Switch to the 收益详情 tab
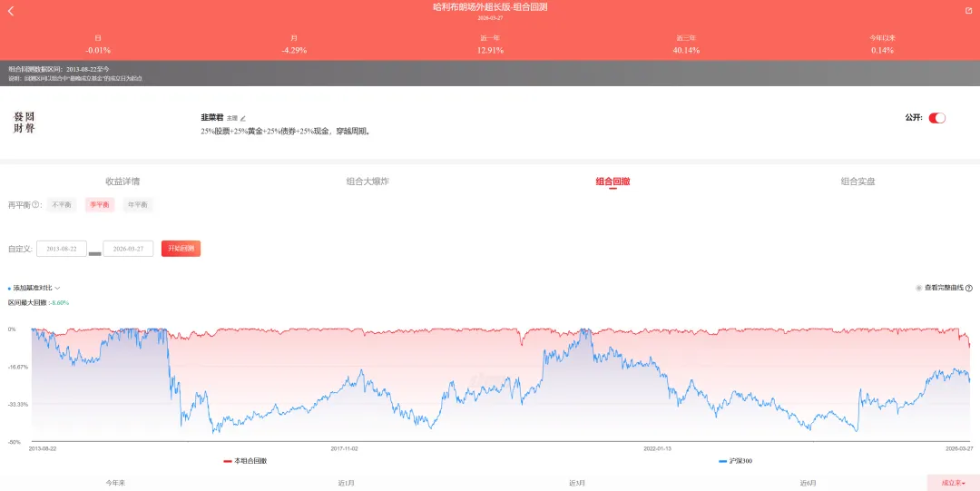 point(122,182)
